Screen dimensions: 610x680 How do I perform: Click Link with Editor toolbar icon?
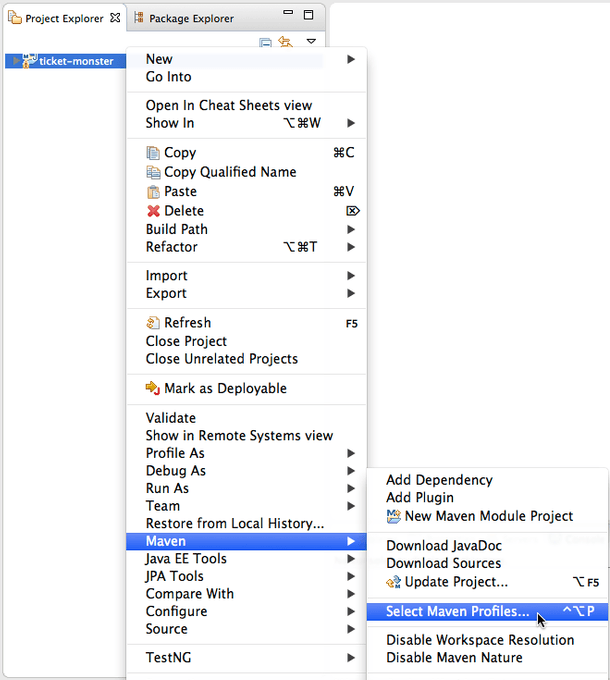pyautogui.click(x=285, y=43)
